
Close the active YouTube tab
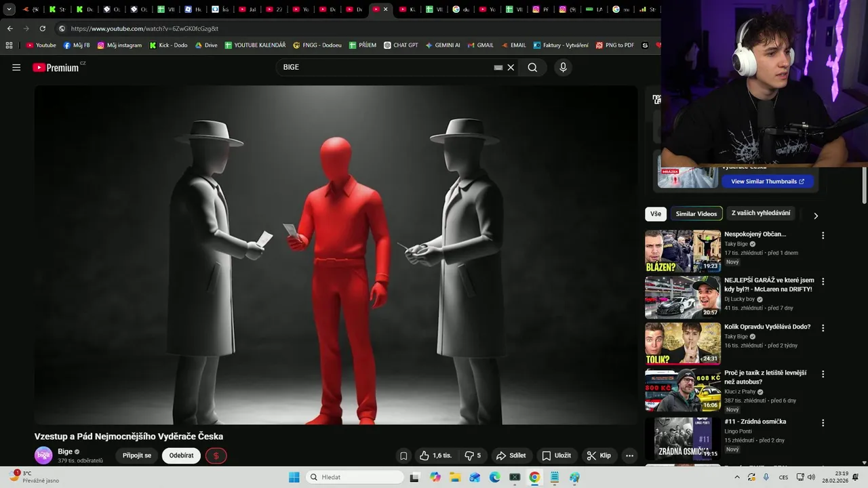pyautogui.click(x=386, y=9)
